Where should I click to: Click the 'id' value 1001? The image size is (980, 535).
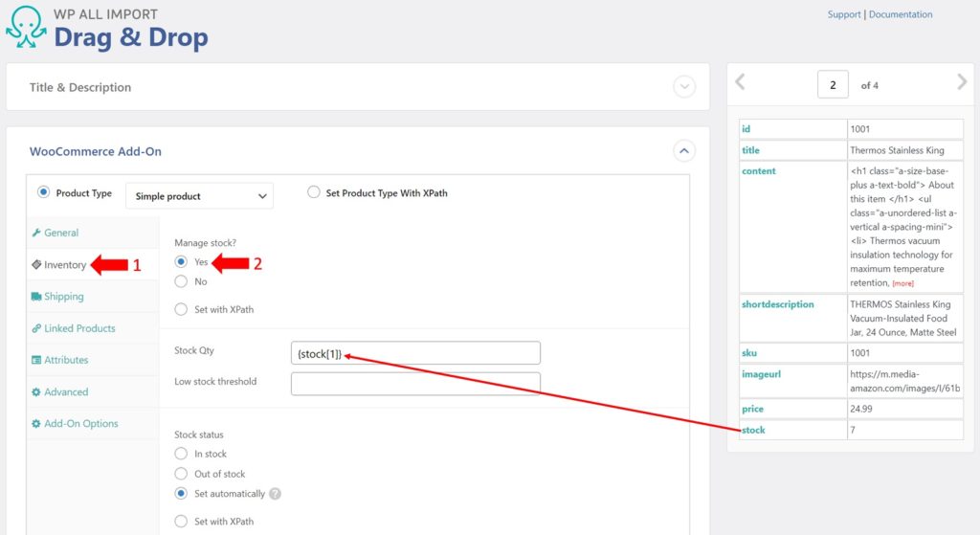click(x=859, y=129)
